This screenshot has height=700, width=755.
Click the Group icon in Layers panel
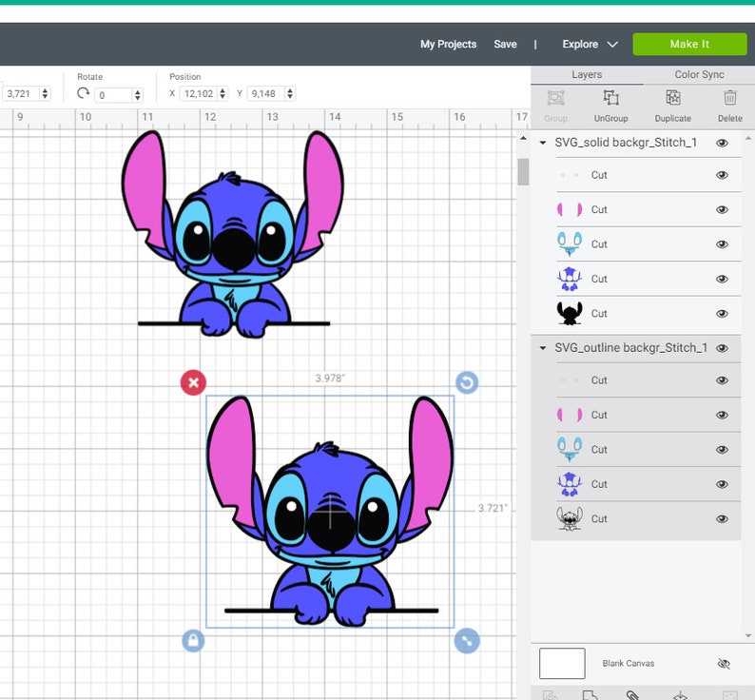(x=555, y=98)
